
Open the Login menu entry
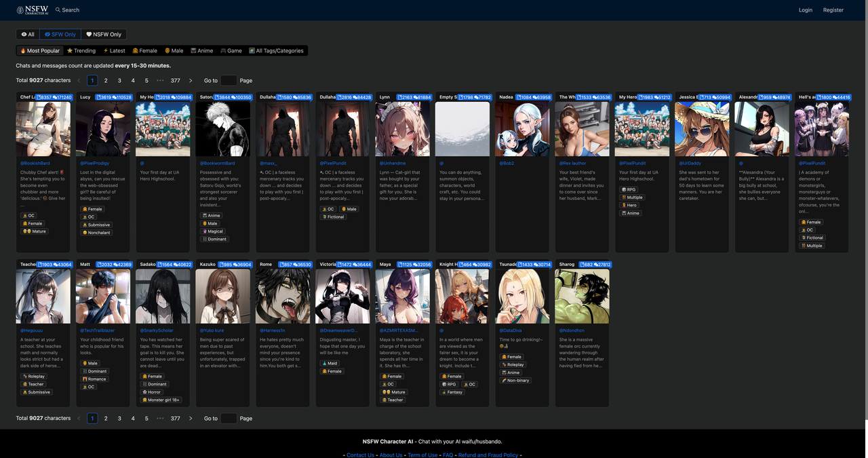click(805, 9)
